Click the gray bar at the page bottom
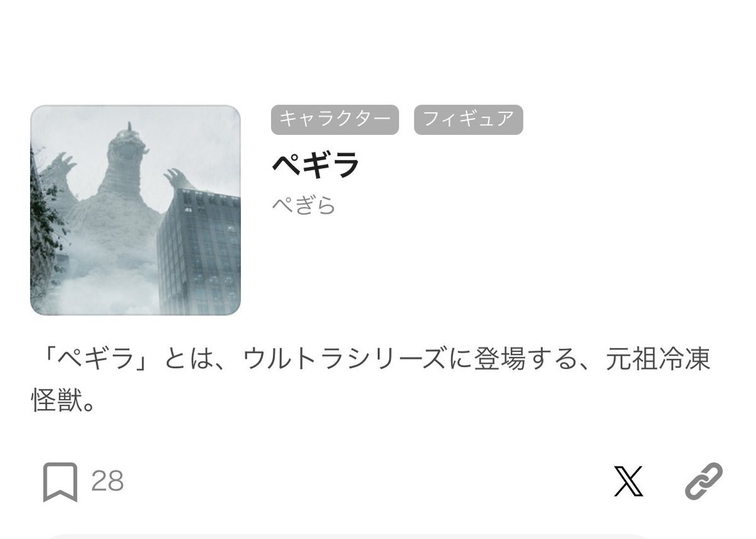The height and width of the screenshot is (539, 756). (349, 536)
